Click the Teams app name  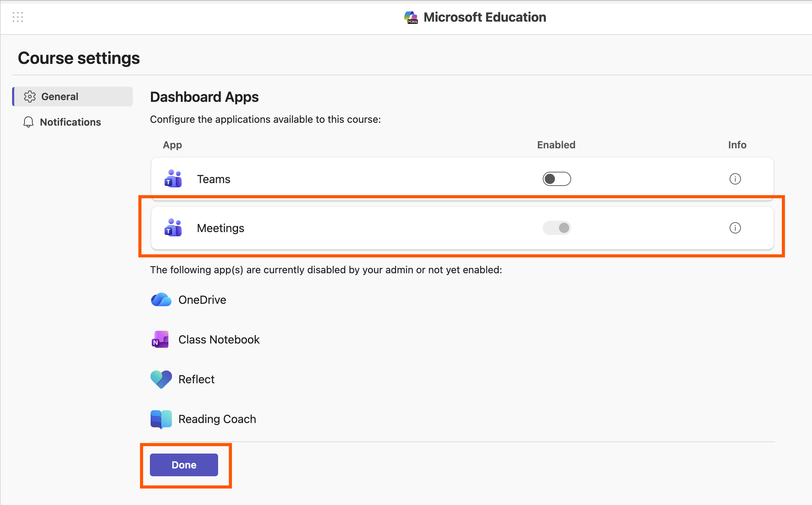213,179
